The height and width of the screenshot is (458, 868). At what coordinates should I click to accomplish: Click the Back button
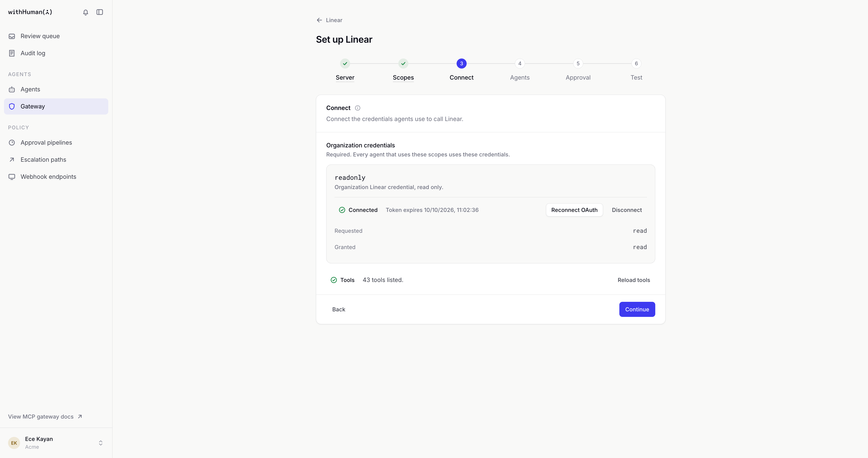click(339, 310)
